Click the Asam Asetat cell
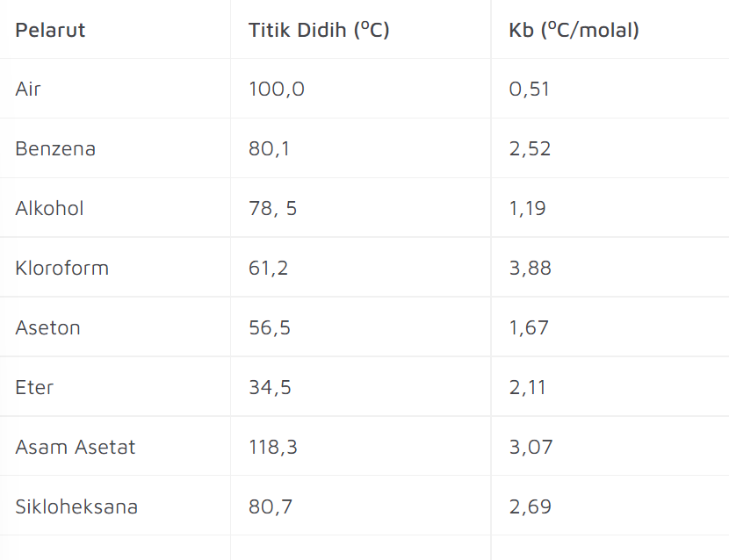Viewport: 729px width, 560px height. [x=76, y=447]
